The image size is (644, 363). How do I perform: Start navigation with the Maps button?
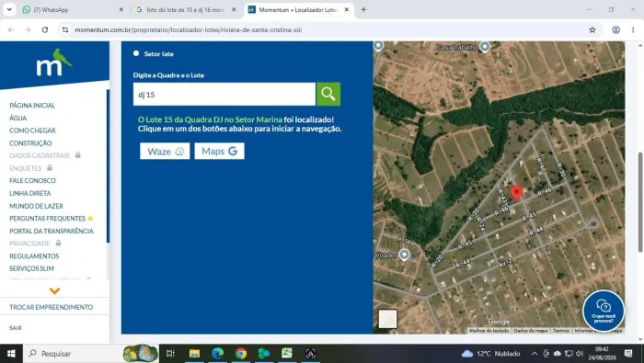(219, 151)
